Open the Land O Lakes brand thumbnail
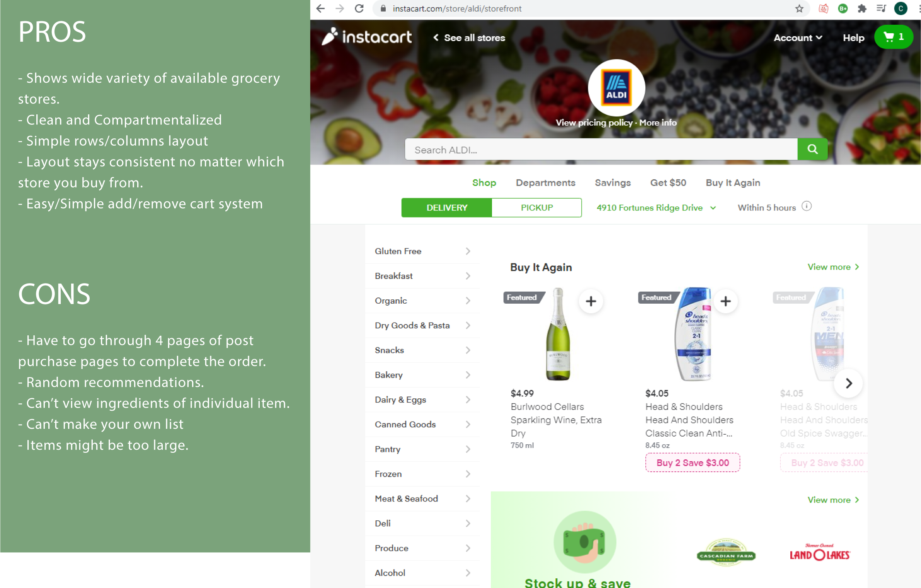Screen dimensions: 921x588 (x=819, y=552)
